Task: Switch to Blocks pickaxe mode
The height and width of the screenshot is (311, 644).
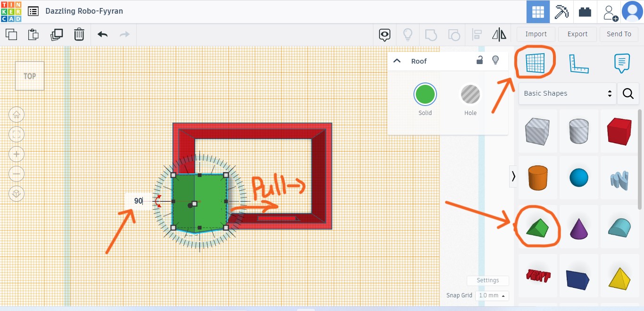Action: [x=561, y=12]
